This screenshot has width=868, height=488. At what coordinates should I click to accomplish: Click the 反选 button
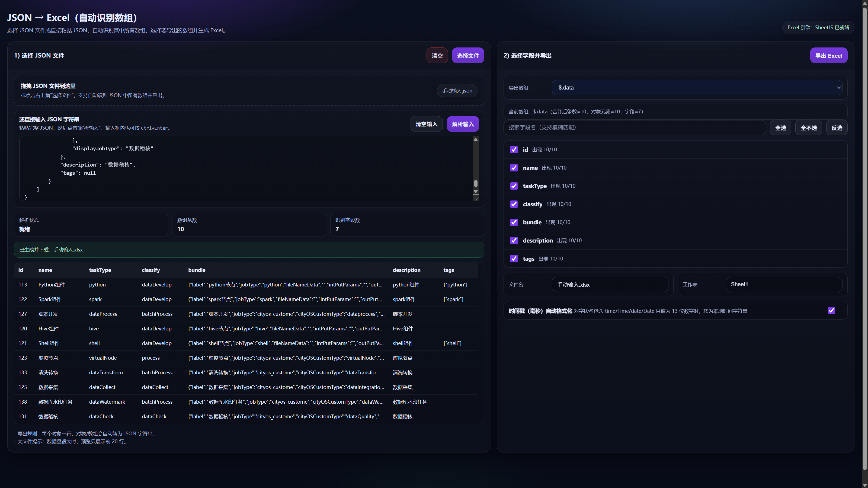837,128
